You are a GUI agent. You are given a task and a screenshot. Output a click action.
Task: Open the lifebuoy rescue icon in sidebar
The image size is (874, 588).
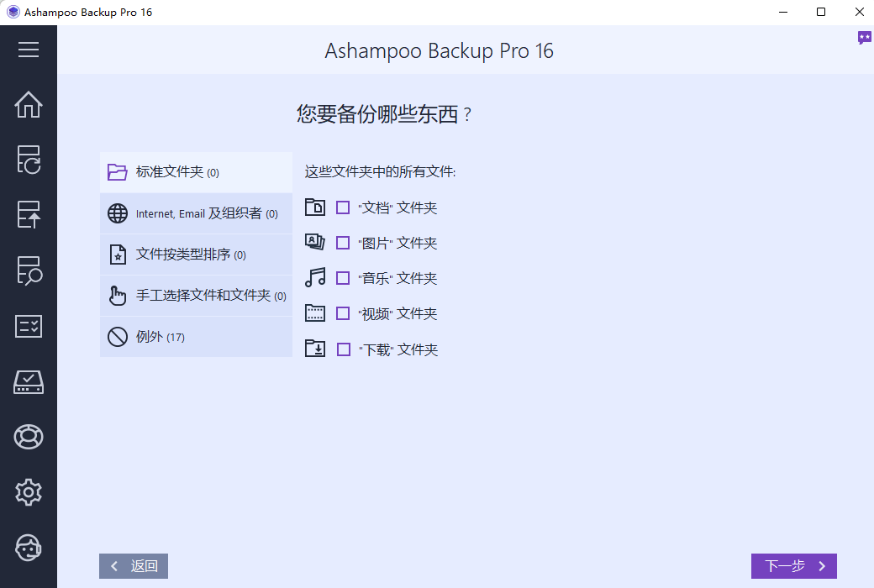point(29,437)
